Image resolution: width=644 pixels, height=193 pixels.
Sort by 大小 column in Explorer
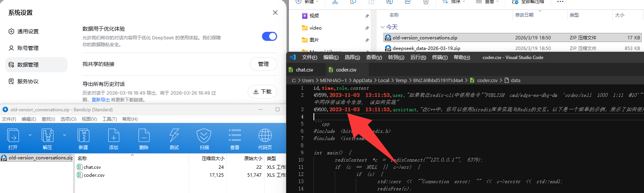pos(620,15)
